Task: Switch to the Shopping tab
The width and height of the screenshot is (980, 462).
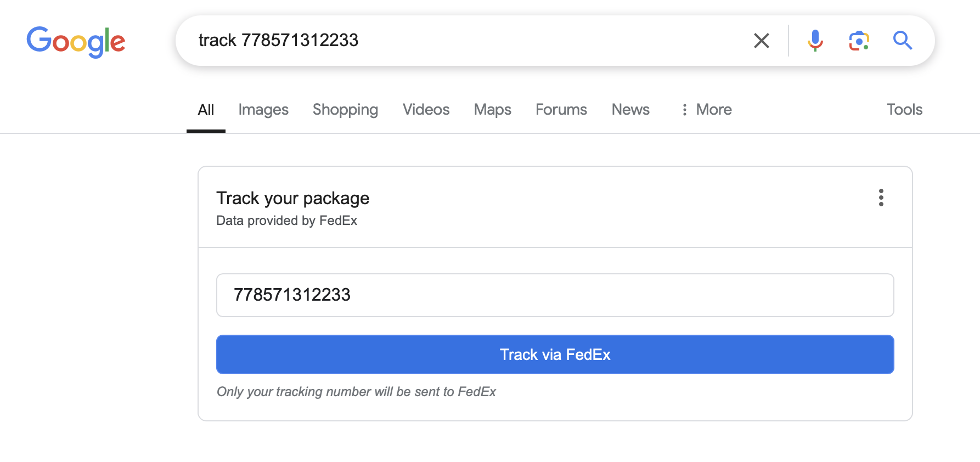Action: (345, 110)
